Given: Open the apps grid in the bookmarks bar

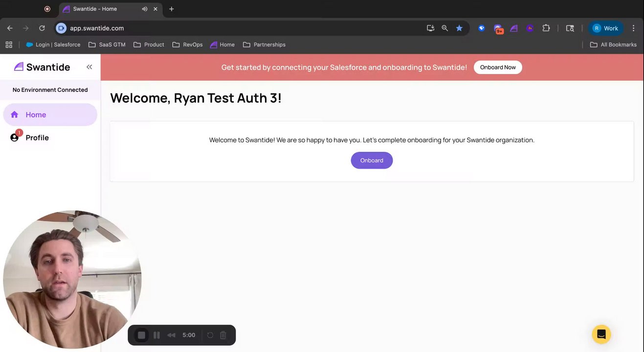Looking at the screenshot, I should (x=9, y=44).
